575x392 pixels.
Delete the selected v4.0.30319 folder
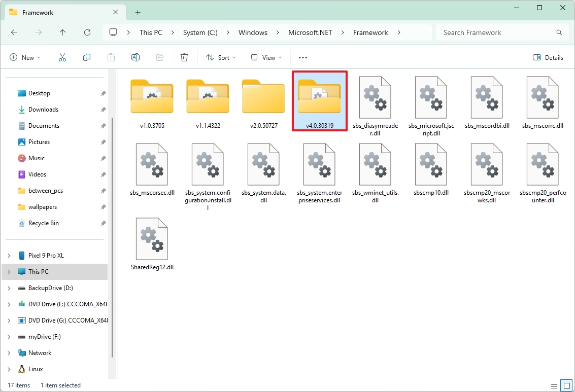click(x=184, y=57)
